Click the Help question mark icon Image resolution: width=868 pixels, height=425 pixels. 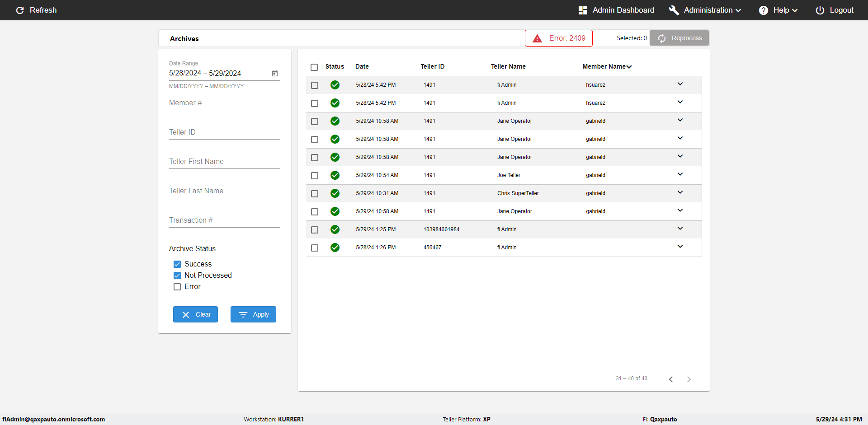click(763, 10)
